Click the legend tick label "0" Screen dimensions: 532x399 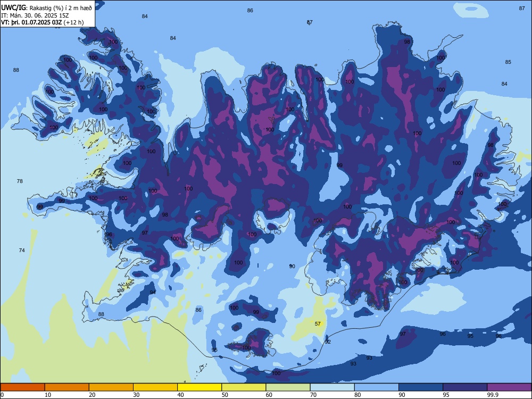click(2, 395)
